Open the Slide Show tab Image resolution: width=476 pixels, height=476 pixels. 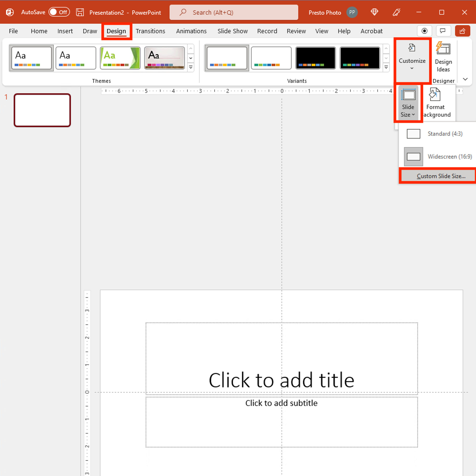pyautogui.click(x=233, y=31)
